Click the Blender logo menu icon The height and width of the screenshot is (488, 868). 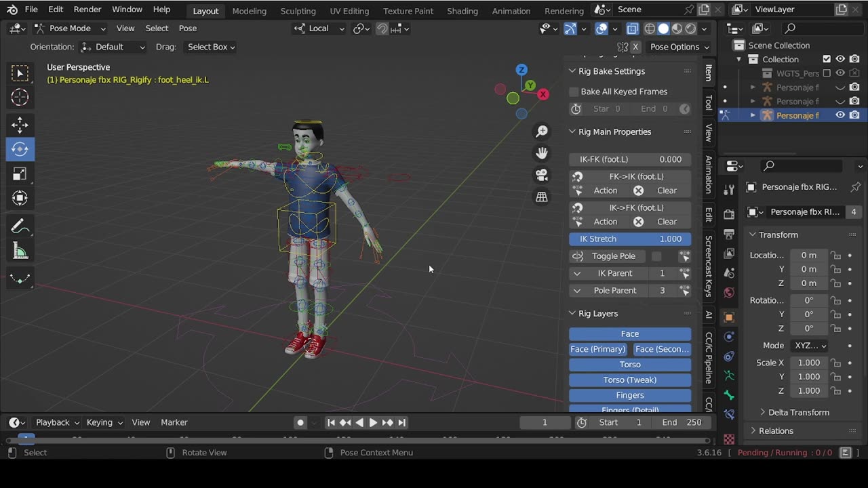(x=12, y=9)
